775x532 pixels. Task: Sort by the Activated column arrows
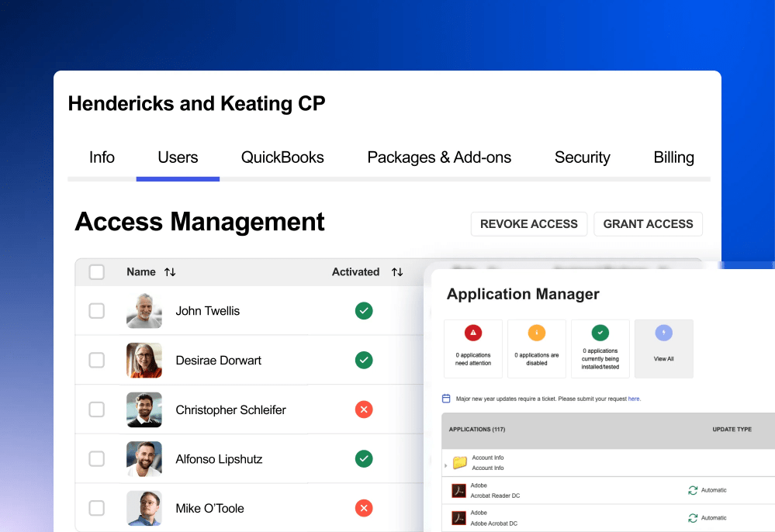(396, 272)
